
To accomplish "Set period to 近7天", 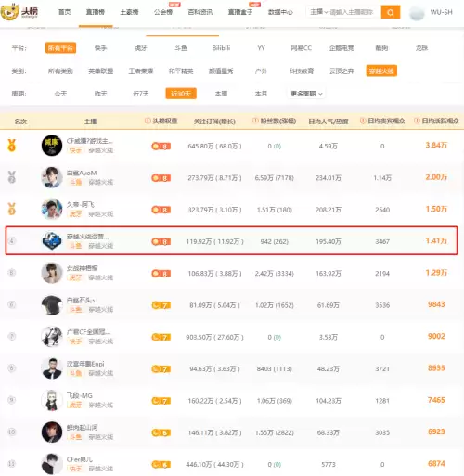I will [x=141, y=94].
